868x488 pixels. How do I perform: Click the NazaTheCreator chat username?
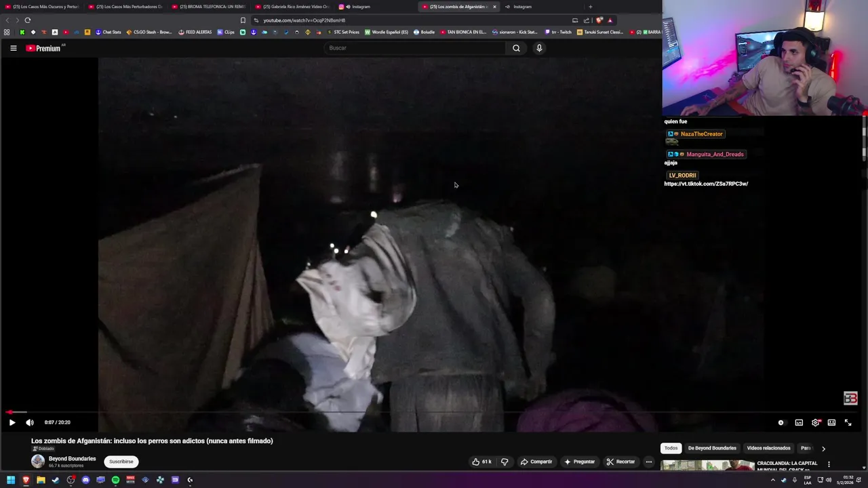(701, 134)
